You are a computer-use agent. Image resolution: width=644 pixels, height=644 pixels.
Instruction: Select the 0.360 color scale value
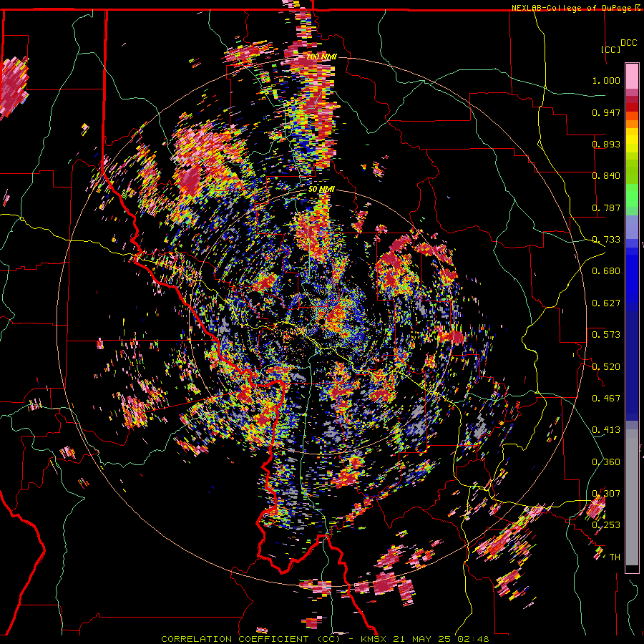point(606,462)
